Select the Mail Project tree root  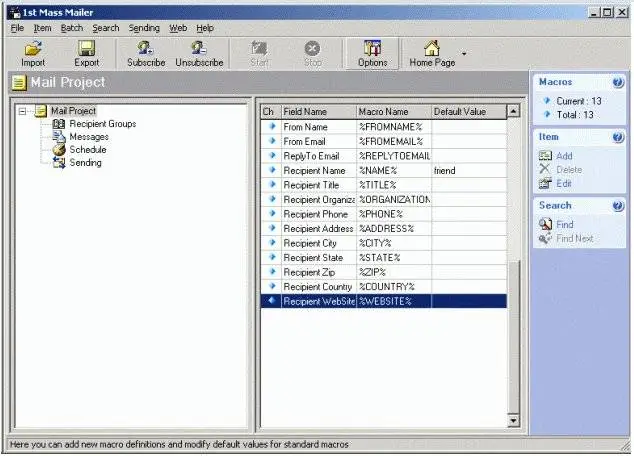tap(73, 111)
